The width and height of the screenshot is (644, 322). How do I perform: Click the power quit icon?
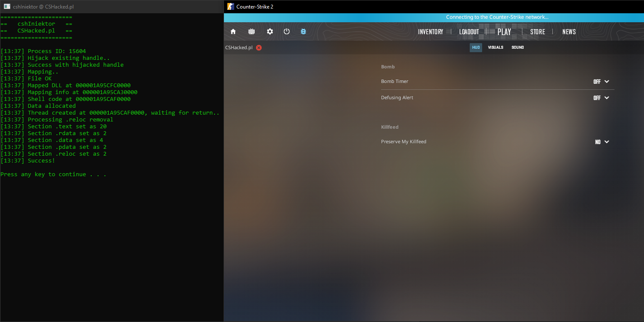pos(287,32)
